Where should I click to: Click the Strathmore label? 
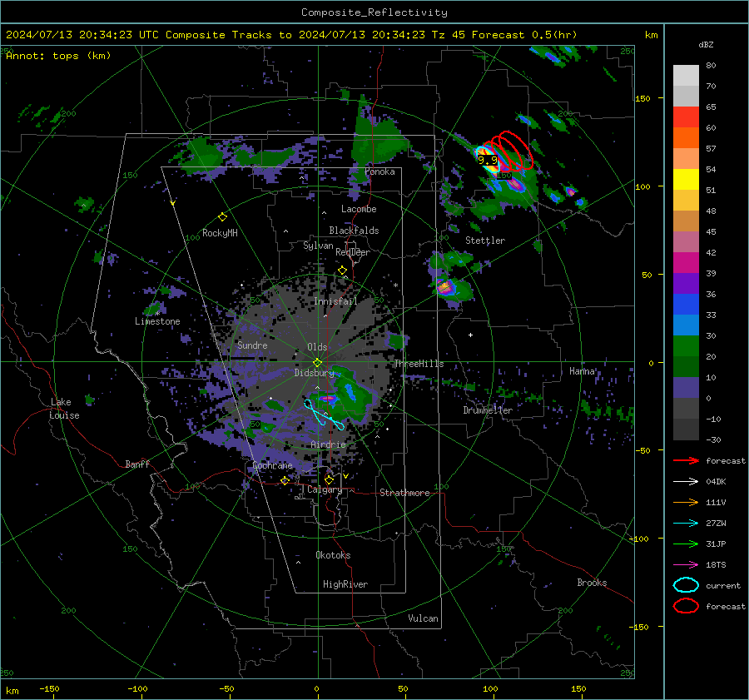[x=405, y=493]
